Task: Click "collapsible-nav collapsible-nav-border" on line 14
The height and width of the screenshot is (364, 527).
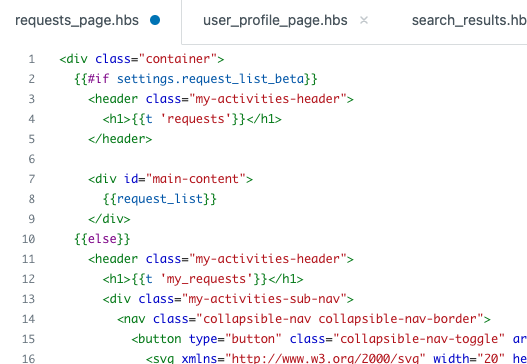Action: [x=340, y=319]
